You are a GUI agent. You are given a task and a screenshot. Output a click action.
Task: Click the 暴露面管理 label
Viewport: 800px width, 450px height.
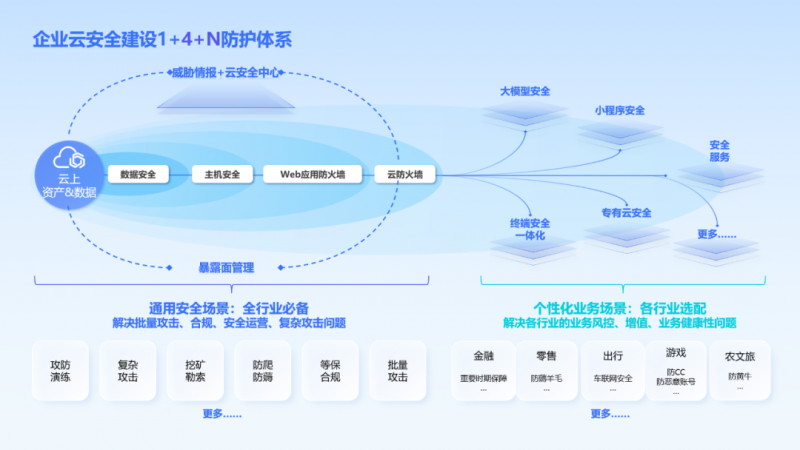pos(226,267)
